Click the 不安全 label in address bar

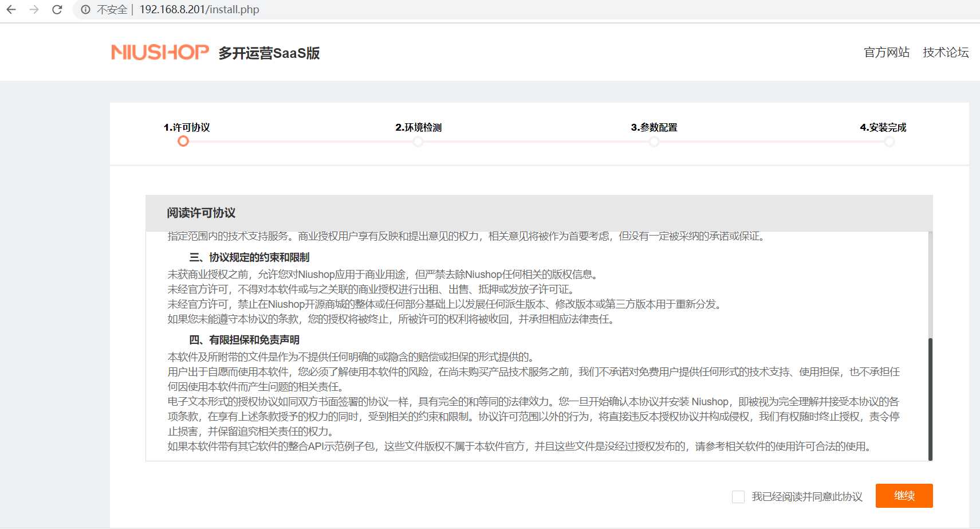(112, 10)
